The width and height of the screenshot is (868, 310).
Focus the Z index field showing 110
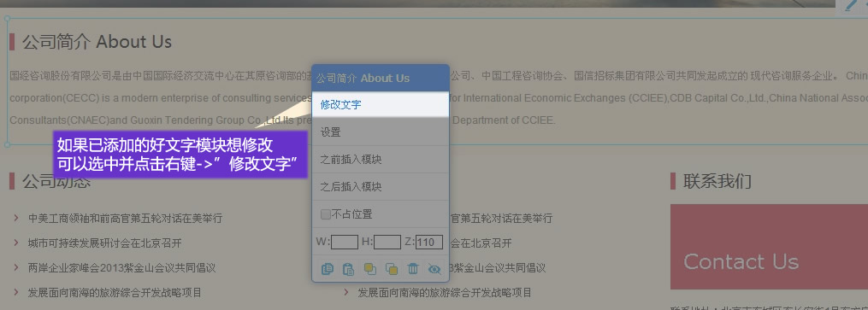pos(429,242)
